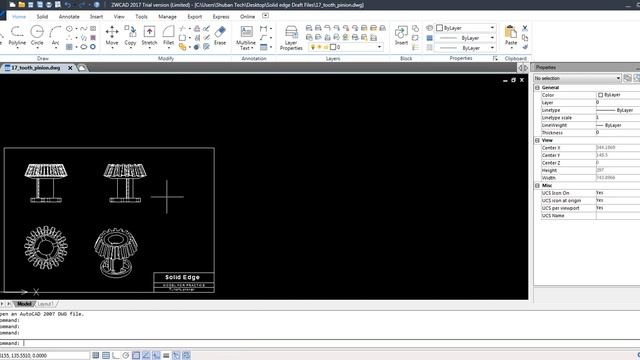640x360 pixels.
Task: Toggle Object Snap in status bar
Action: pyautogui.click(x=136, y=356)
